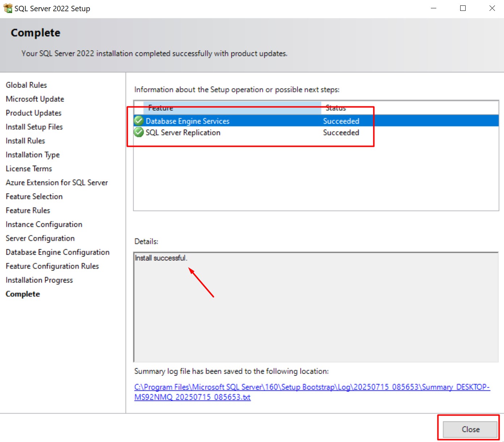Click the Feature Selection step
This screenshot has height=442, width=504.
[34, 196]
